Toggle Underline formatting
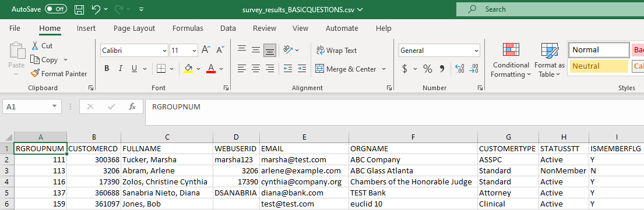The image size is (644, 210). pos(134,69)
